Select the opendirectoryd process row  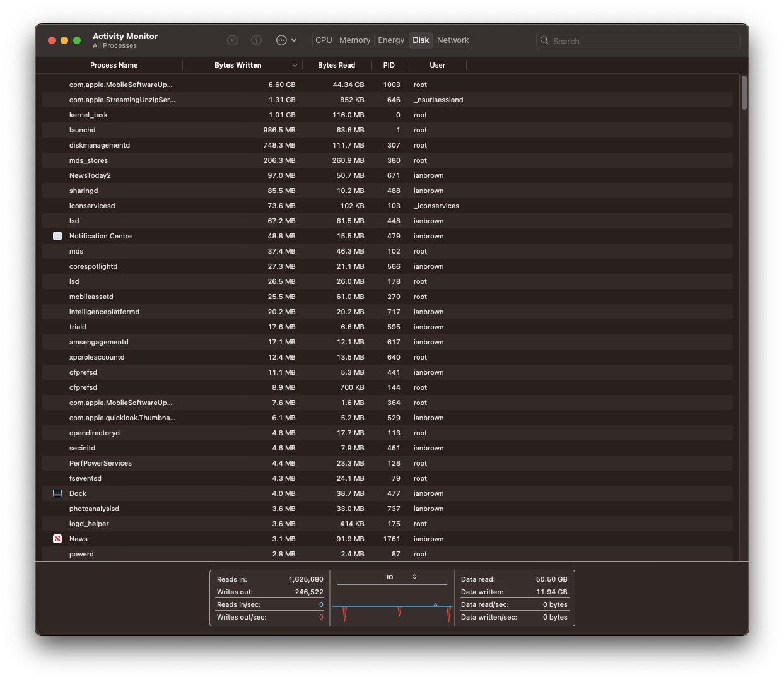point(387,433)
